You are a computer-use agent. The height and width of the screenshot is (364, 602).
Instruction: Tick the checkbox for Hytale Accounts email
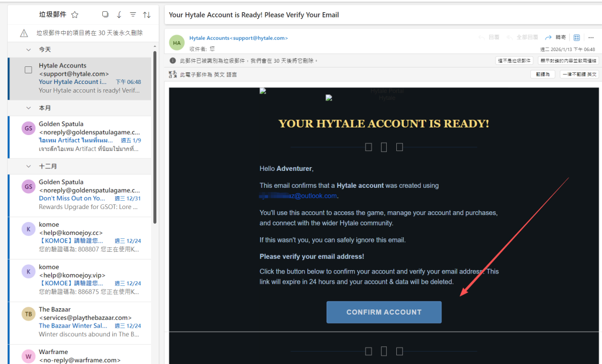(28, 70)
